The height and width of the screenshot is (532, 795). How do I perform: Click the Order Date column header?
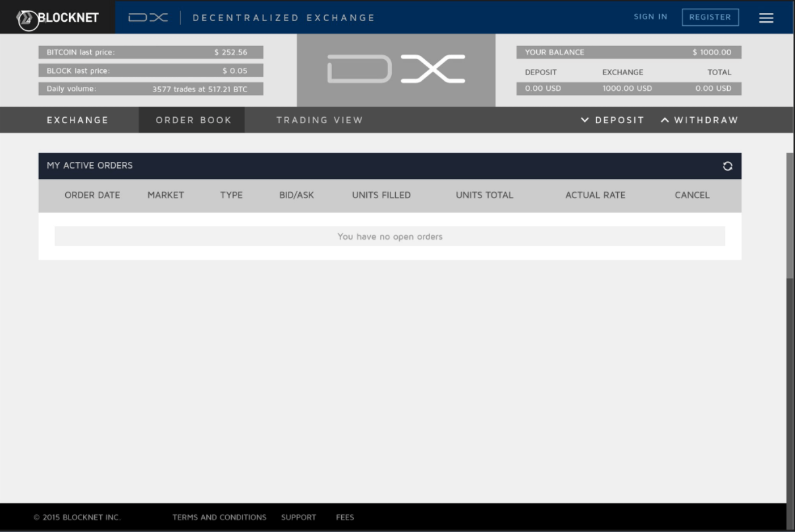click(x=92, y=195)
